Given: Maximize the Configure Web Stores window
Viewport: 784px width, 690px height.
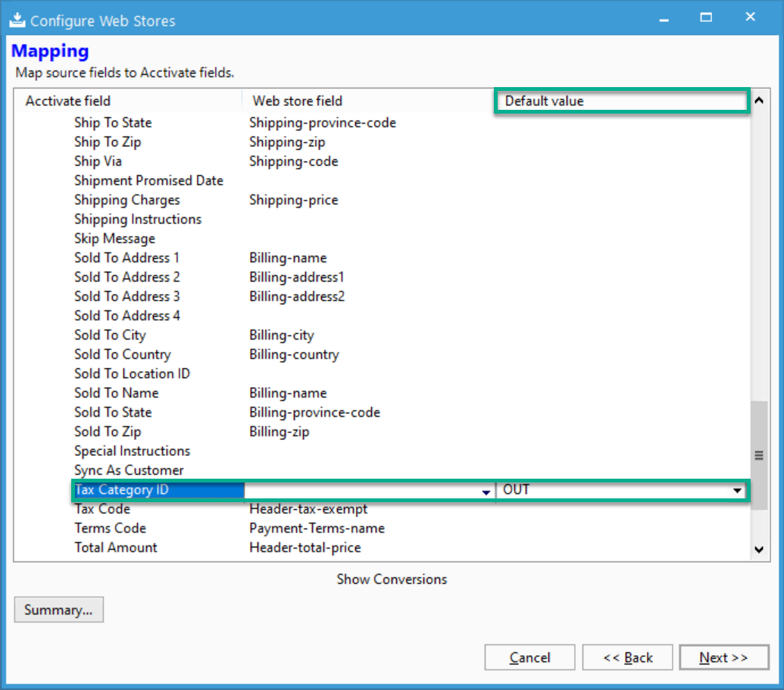Looking at the screenshot, I should tap(706, 17).
